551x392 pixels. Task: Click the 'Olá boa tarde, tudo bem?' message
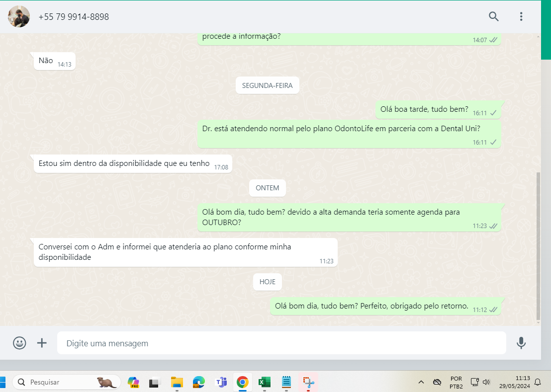[x=438, y=110]
